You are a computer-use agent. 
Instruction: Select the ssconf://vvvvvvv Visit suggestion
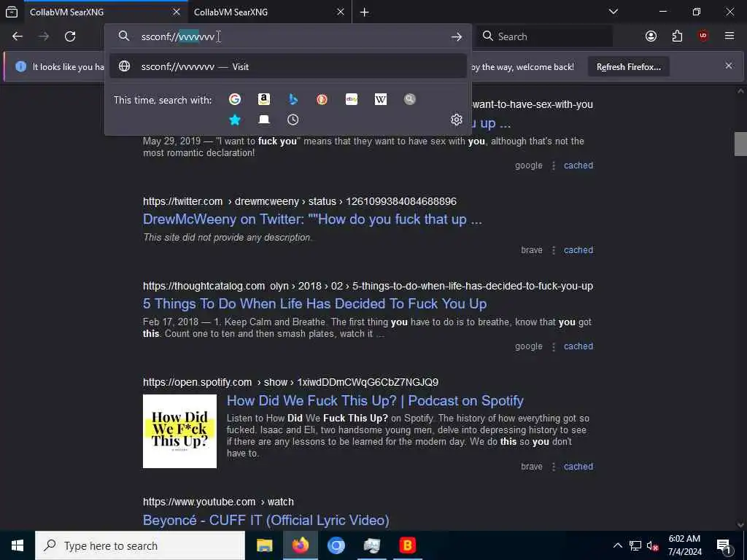tap(287, 66)
